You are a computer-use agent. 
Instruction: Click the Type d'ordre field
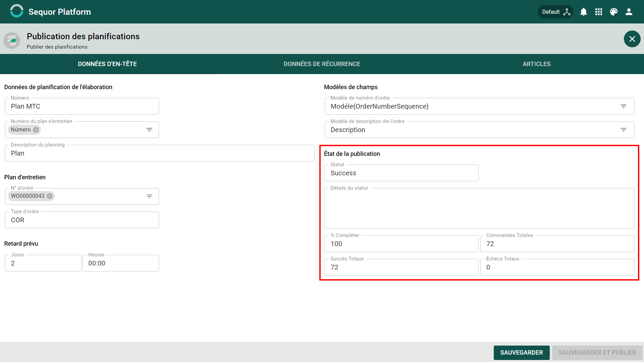point(82,220)
